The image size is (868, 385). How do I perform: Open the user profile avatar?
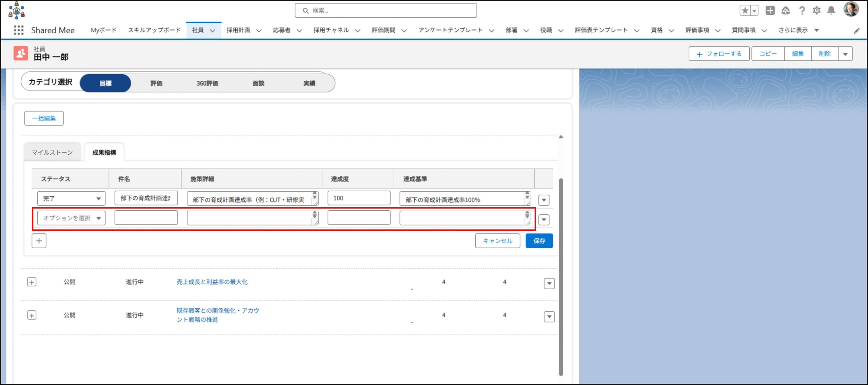[x=851, y=9]
